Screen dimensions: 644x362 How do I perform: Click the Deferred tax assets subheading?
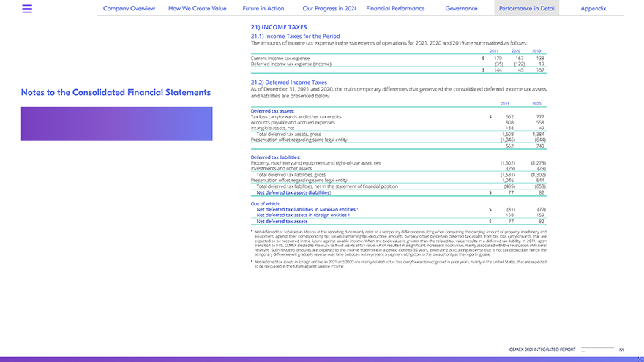click(x=273, y=111)
